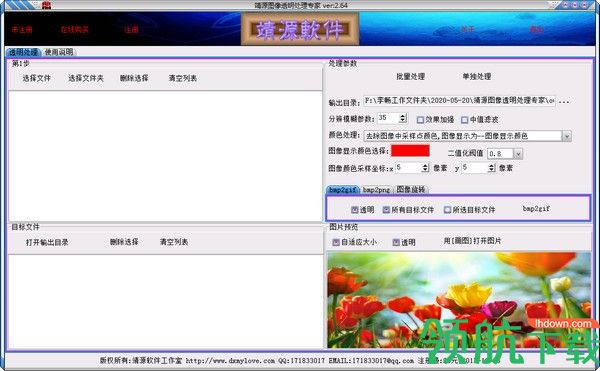
Task: Start 单独处理 single processing
Action: click(477, 76)
